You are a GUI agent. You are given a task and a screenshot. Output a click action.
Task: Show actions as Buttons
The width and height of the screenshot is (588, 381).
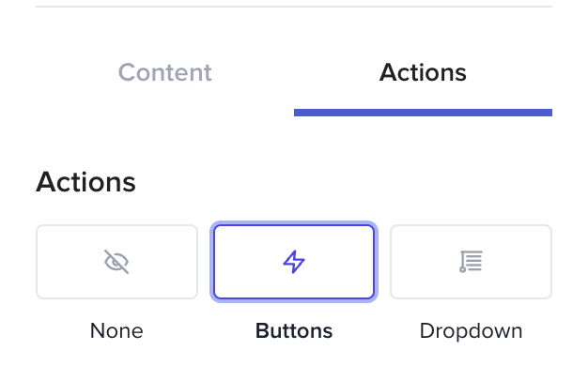pos(294,262)
